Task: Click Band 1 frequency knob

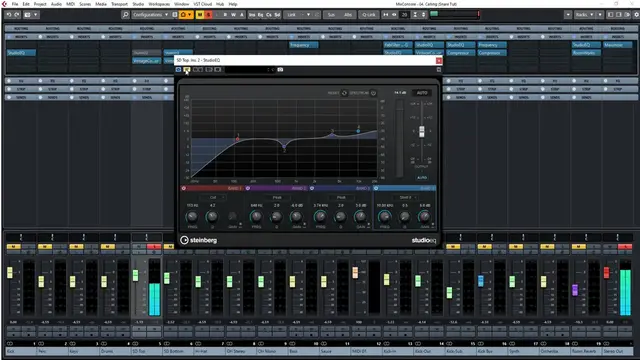Action: [x=192, y=216]
